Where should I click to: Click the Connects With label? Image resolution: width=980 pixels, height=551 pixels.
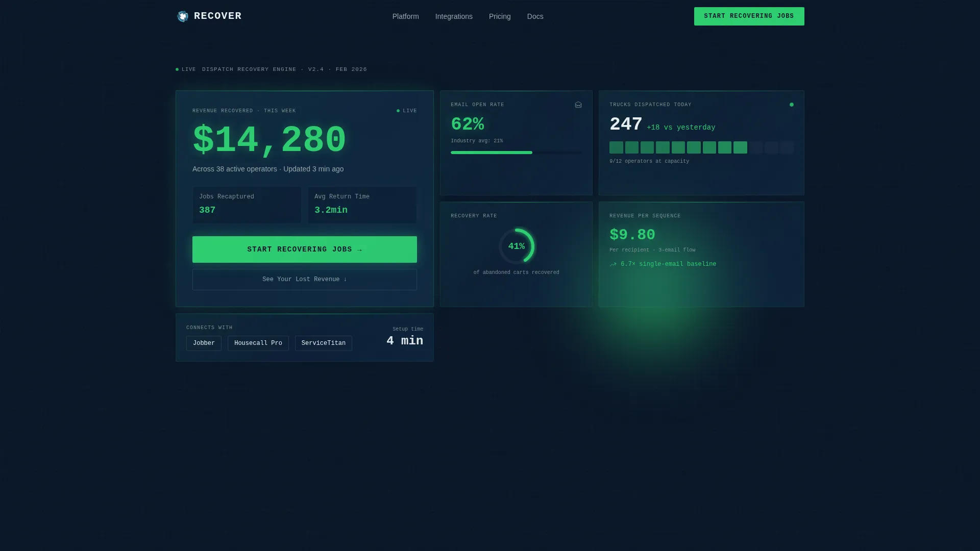click(x=209, y=328)
